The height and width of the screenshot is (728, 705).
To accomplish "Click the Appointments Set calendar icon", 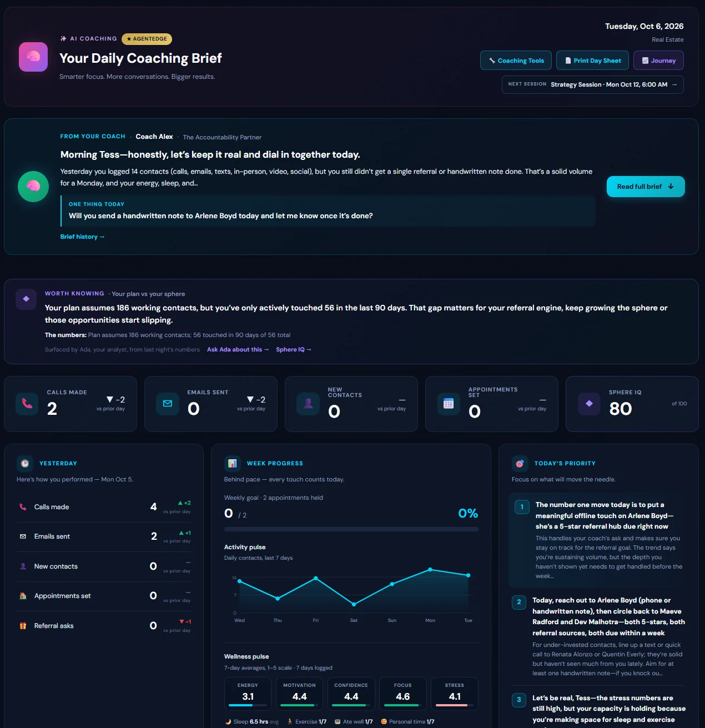I will pyautogui.click(x=449, y=404).
